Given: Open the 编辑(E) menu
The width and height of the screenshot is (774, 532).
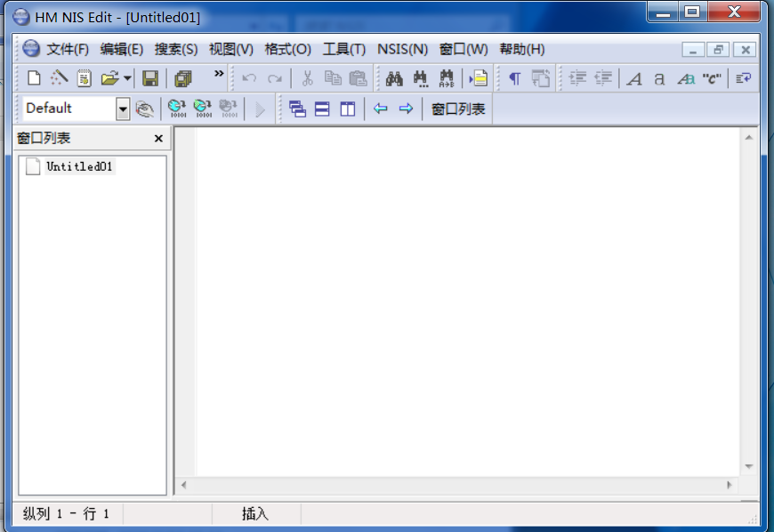Looking at the screenshot, I should (121, 49).
